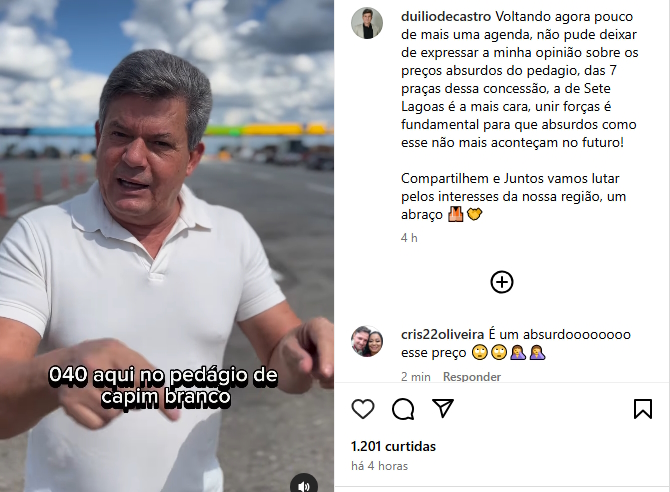This screenshot has width=670, height=492.
Task: Load more comments with the plus circle
Action: pyautogui.click(x=502, y=282)
